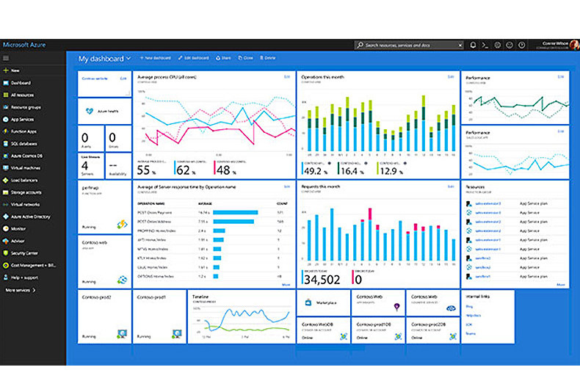Click the Clone button
580x392 pixels.
[x=246, y=58]
